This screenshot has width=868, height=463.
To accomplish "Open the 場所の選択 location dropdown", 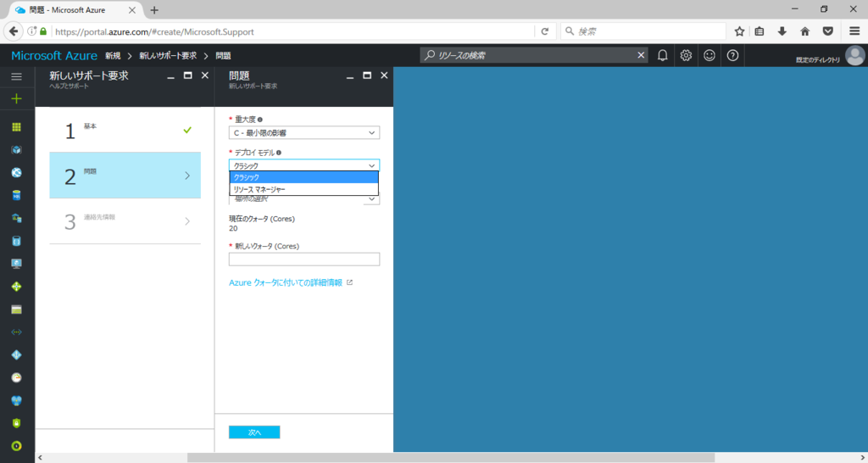I will pyautogui.click(x=304, y=199).
